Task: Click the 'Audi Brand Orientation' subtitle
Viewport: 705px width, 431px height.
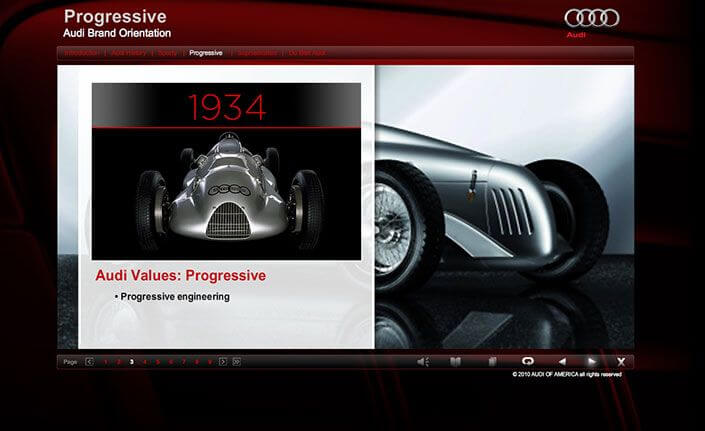Action: (117, 33)
